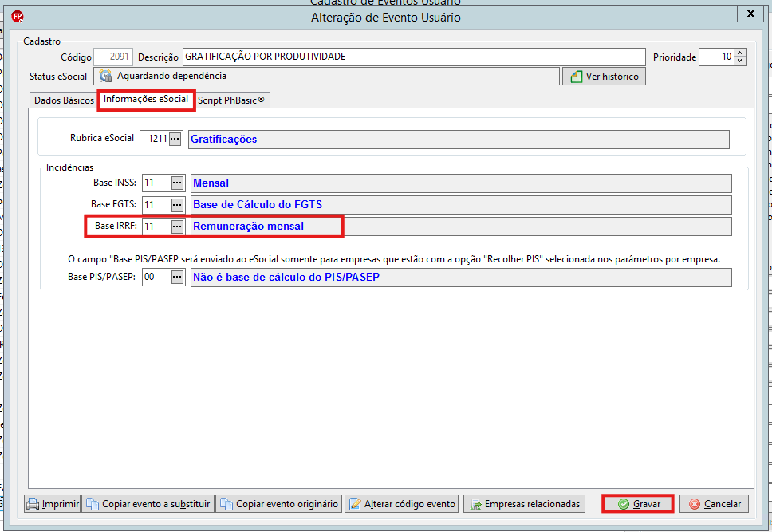Open Base PIS/PASEP lookup ellipsis button

tap(177, 278)
